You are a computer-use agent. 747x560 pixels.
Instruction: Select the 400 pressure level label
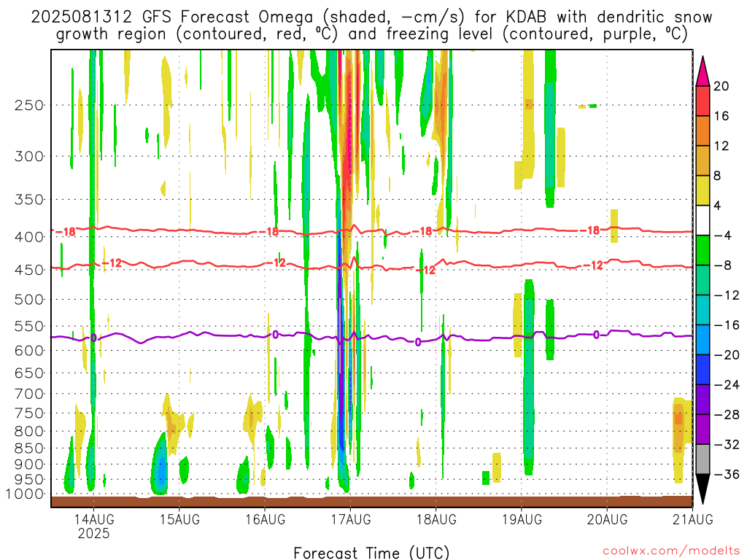29,237
